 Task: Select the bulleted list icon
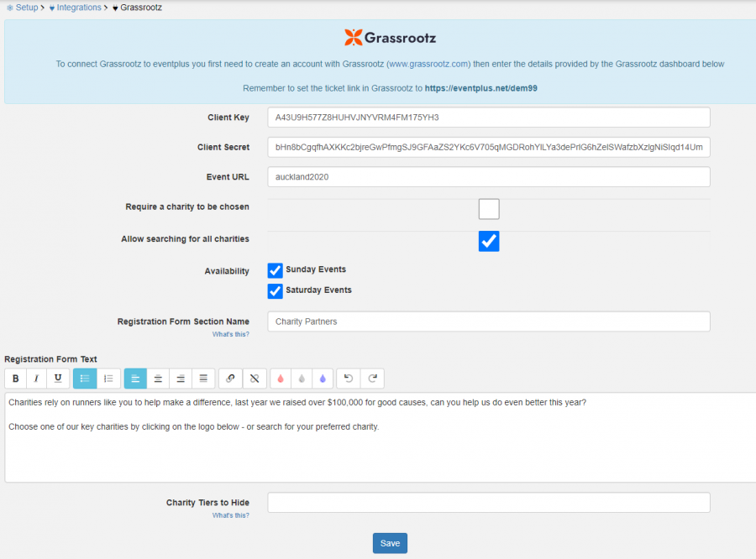point(84,378)
